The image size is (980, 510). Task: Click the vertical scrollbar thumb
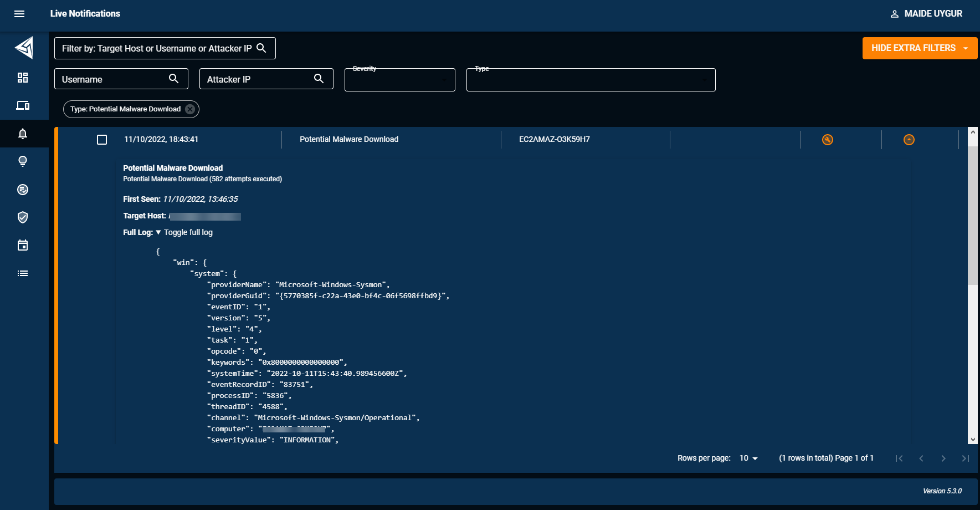[973, 216]
